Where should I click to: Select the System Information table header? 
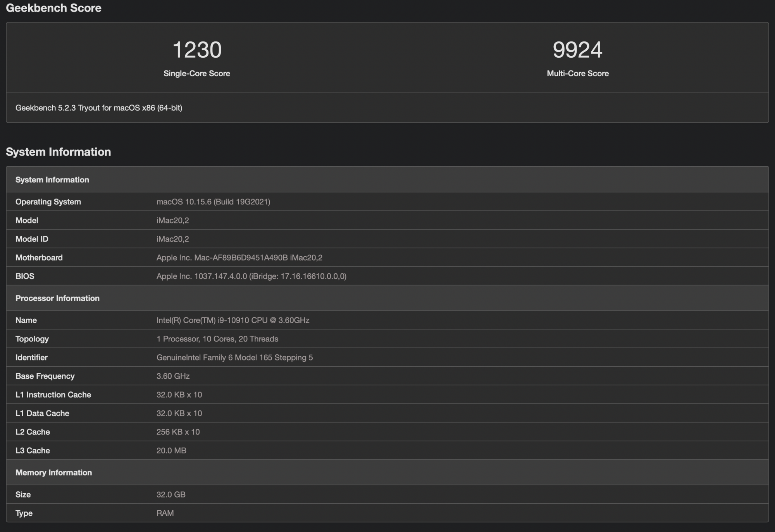click(x=52, y=180)
